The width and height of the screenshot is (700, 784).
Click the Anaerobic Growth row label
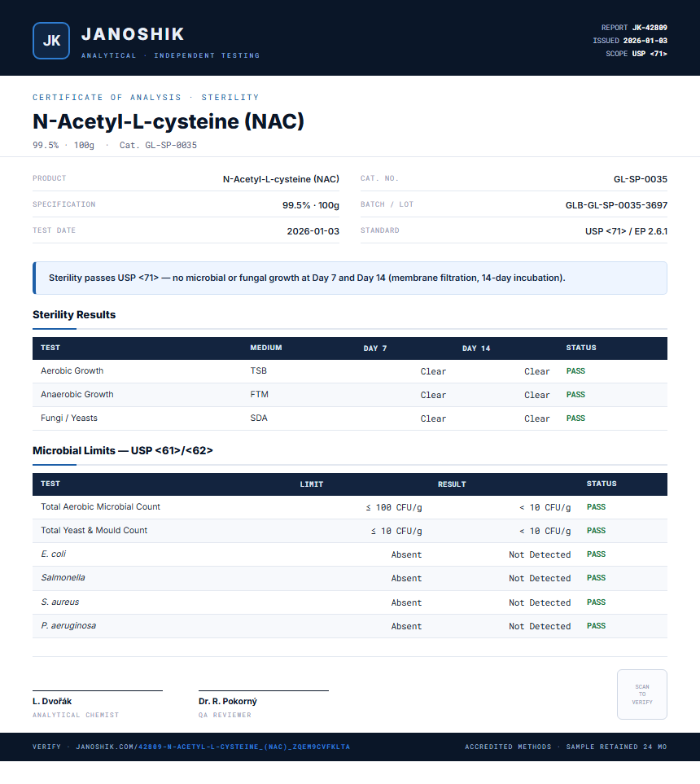(77, 395)
